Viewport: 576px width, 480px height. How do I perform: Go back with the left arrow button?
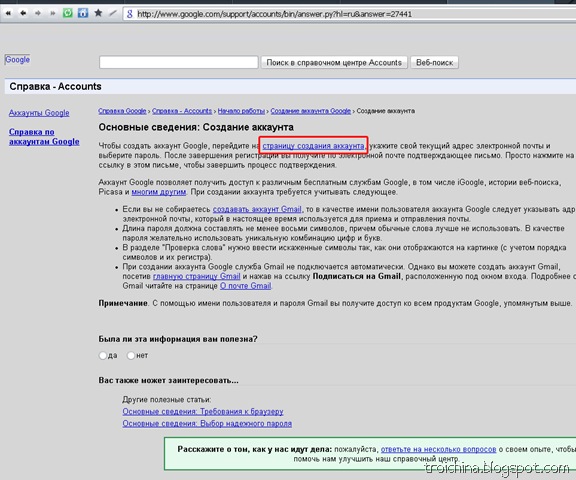tap(23, 14)
